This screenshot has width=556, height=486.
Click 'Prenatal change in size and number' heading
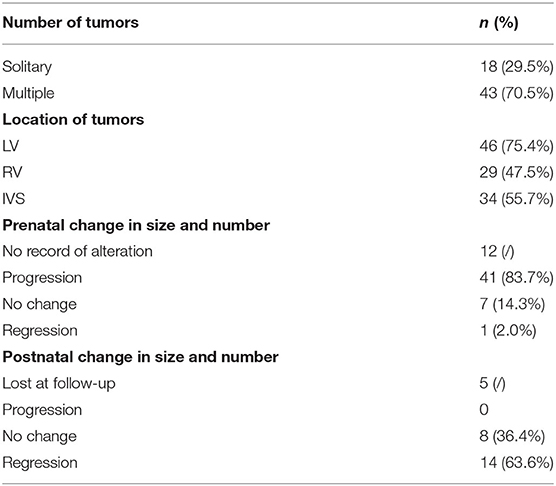coord(136,225)
